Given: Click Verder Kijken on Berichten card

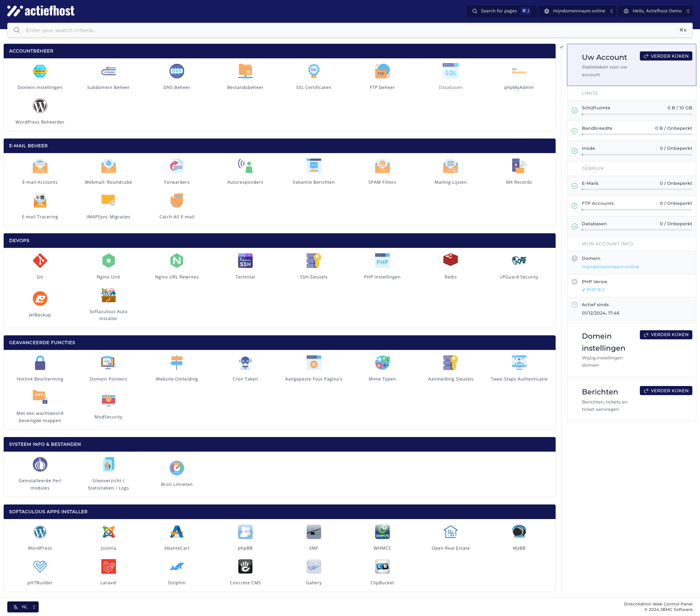Looking at the screenshot, I should [666, 391].
